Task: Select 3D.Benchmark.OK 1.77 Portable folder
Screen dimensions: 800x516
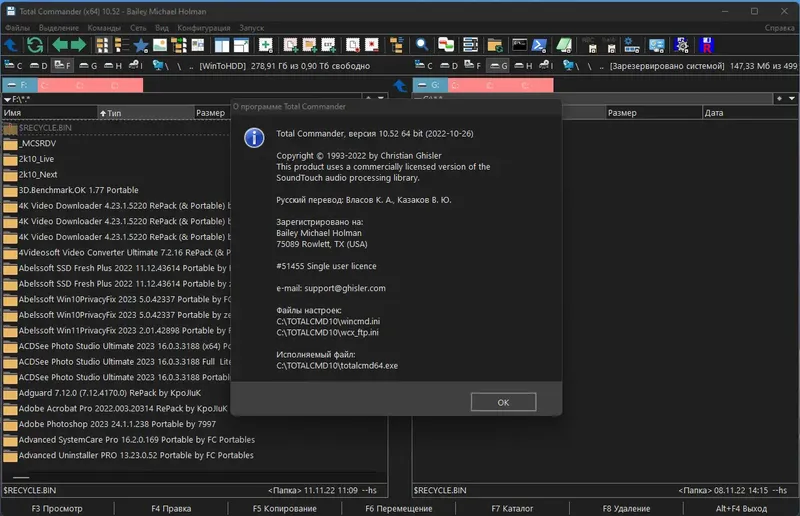Action: (x=116, y=190)
